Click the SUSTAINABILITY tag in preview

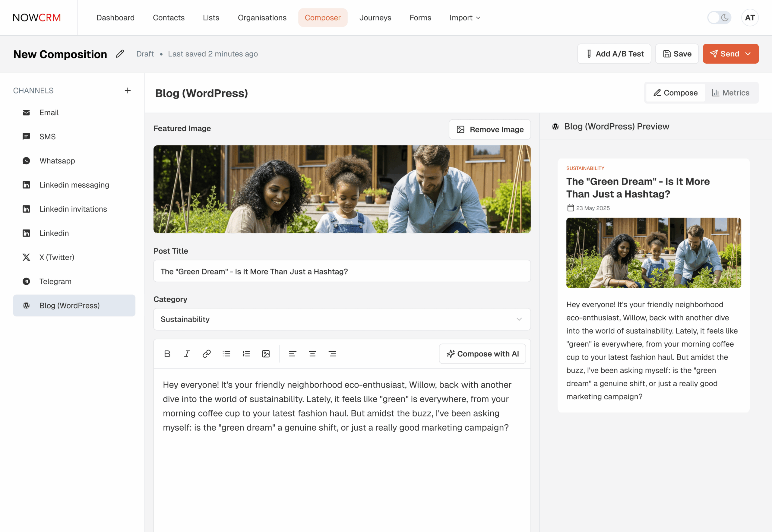(x=585, y=168)
